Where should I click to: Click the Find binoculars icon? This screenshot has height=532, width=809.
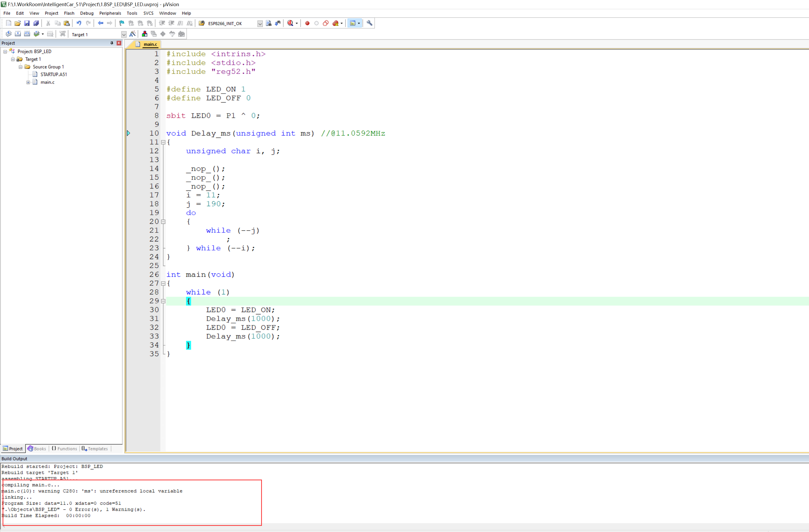coord(269,23)
